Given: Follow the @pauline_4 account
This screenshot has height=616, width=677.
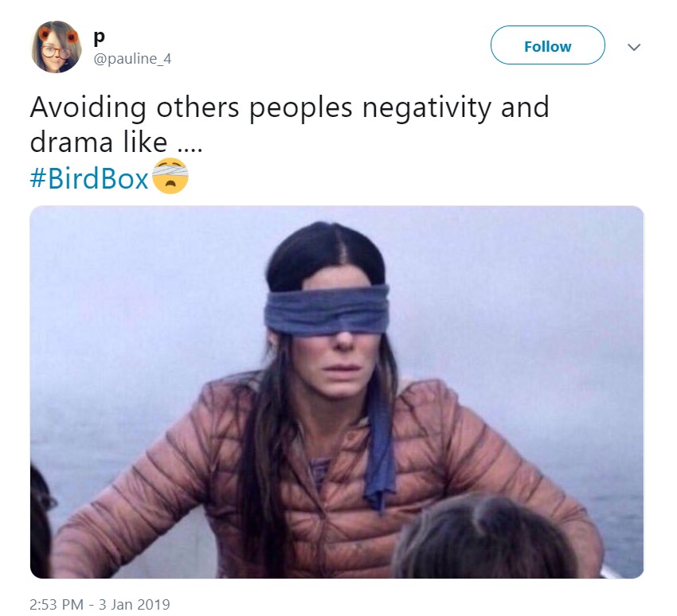Looking at the screenshot, I should (x=547, y=45).
